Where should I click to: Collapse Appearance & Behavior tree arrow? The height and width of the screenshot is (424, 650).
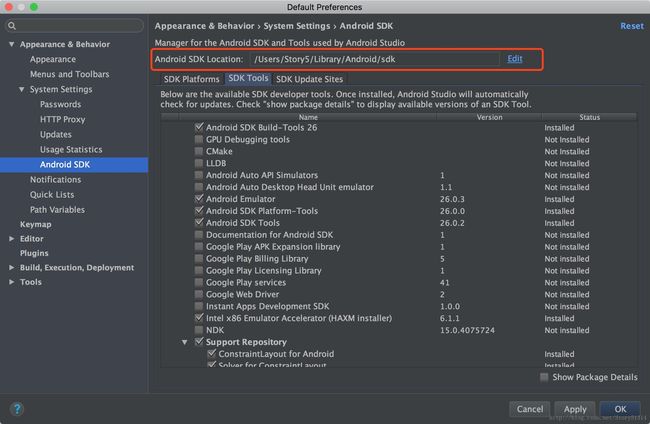[12, 44]
